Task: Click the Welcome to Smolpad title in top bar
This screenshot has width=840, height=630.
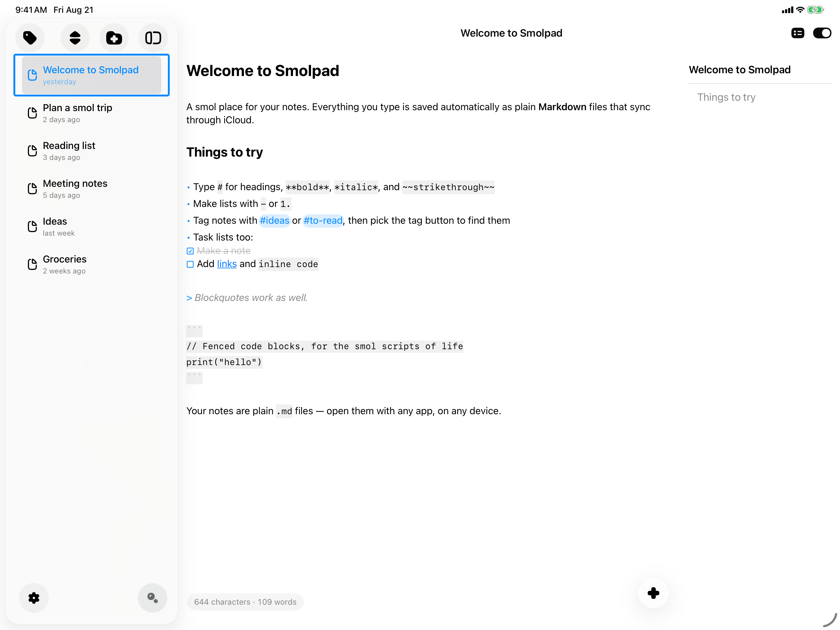Action: click(x=511, y=33)
